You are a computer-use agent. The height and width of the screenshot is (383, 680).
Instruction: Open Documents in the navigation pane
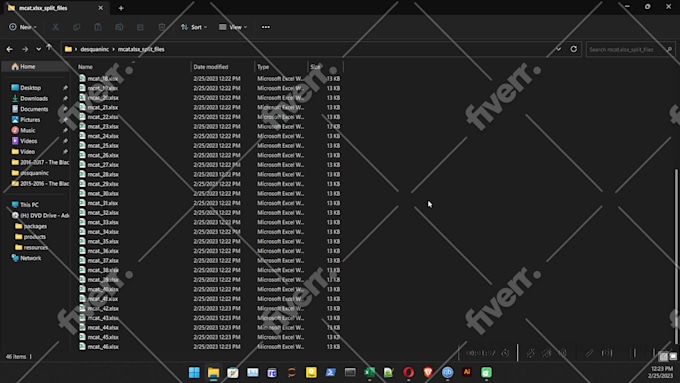click(34, 109)
